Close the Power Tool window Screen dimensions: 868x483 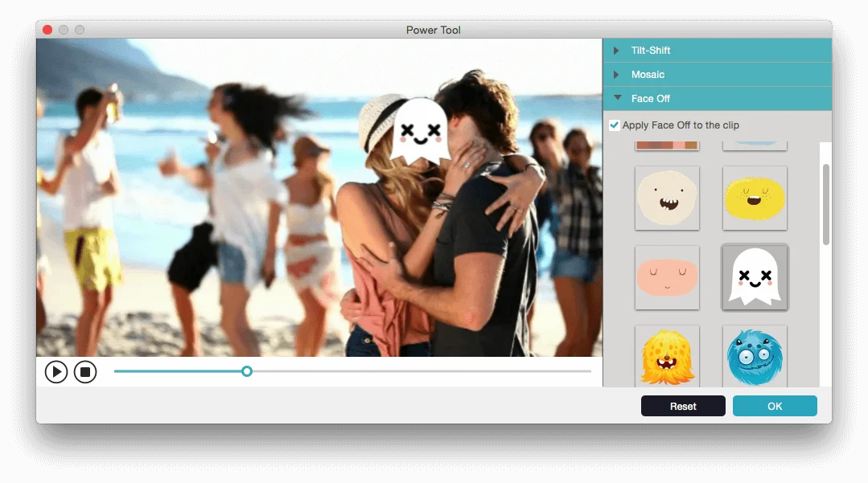pos(47,30)
